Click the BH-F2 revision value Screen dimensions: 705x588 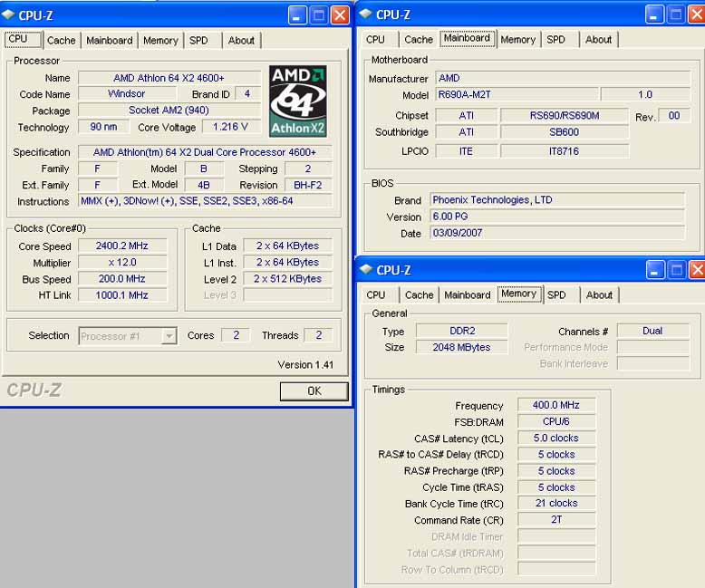coord(308,185)
